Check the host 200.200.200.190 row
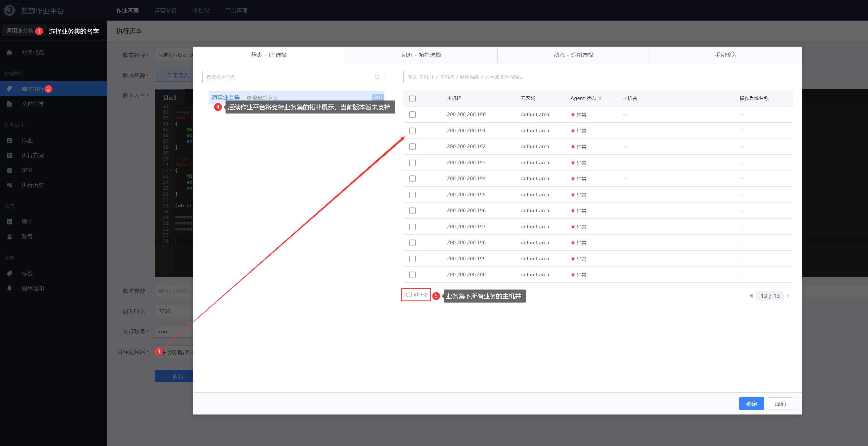The width and height of the screenshot is (868, 446). (x=413, y=115)
